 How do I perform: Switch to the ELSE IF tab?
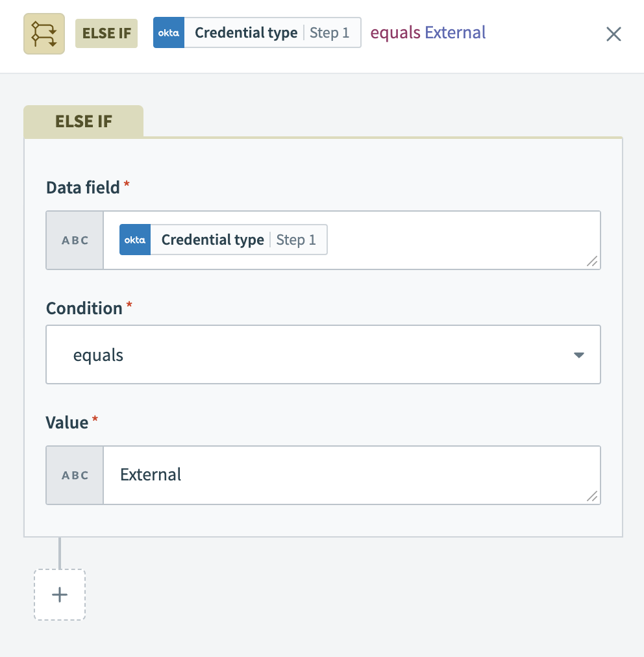tap(83, 121)
